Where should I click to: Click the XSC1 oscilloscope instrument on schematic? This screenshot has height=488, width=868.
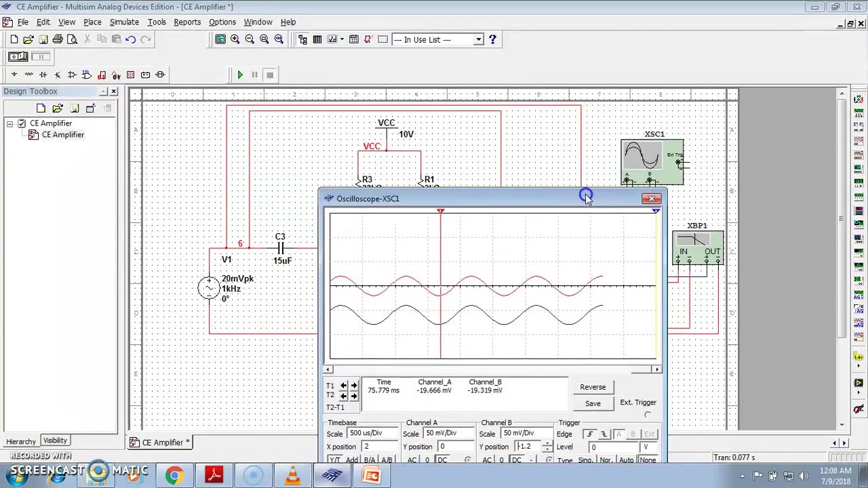coord(652,161)
